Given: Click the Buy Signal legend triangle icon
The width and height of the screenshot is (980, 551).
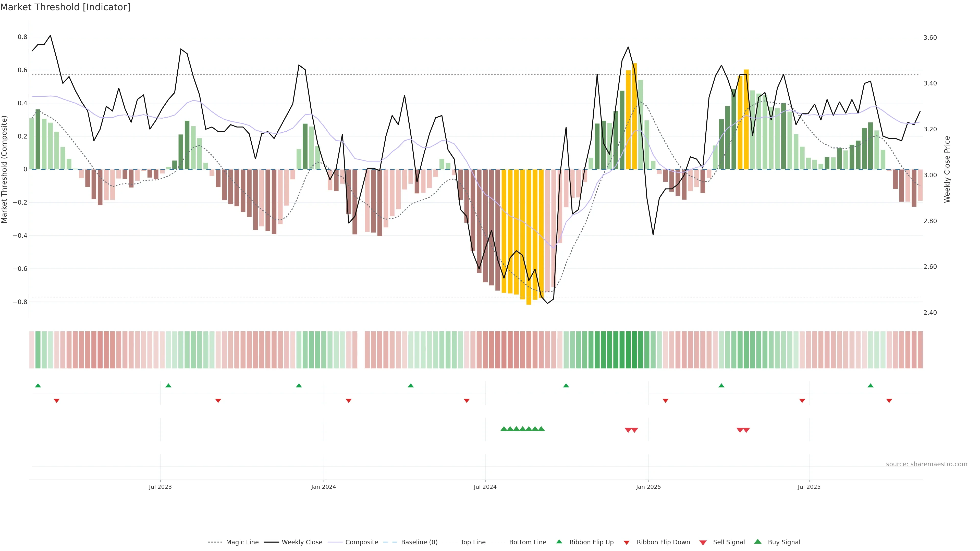Looking at the screenshot, I should click(757, 542).
